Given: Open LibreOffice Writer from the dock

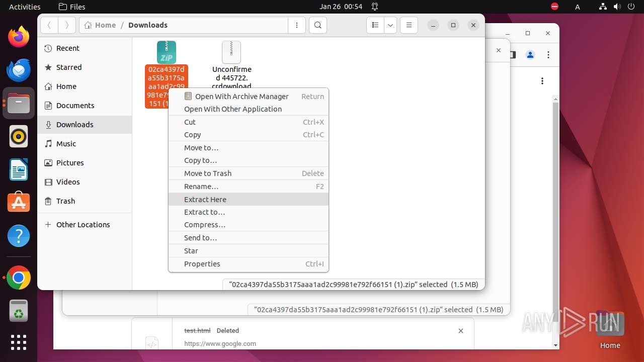Looking at the screenshot, I should pos(19,169).
